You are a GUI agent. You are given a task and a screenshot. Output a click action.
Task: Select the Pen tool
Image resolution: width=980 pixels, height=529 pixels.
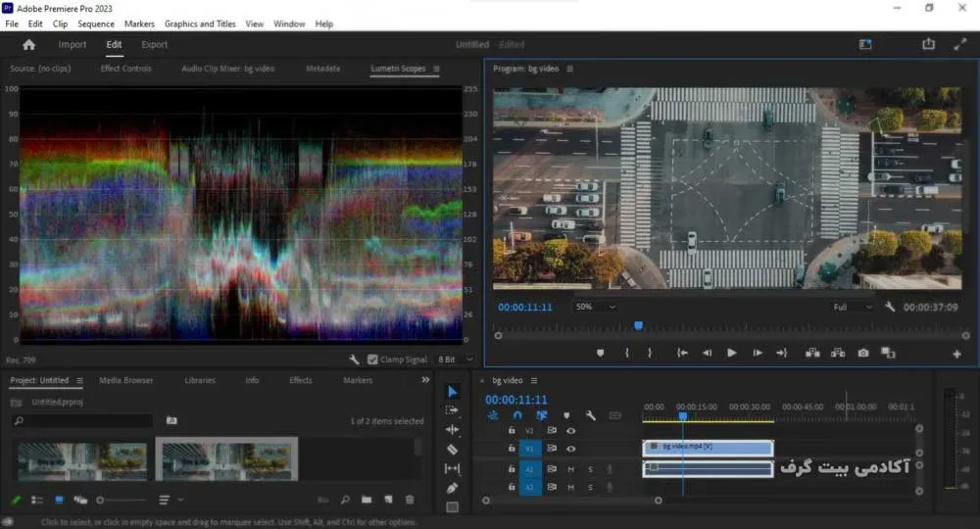coord(452,488)
